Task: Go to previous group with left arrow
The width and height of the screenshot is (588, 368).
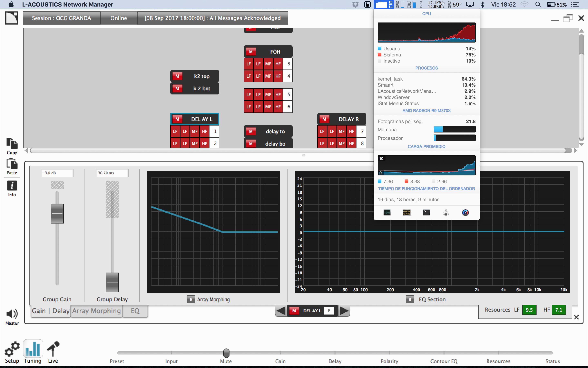Action: pyautogui.click(x=281, y=311)
